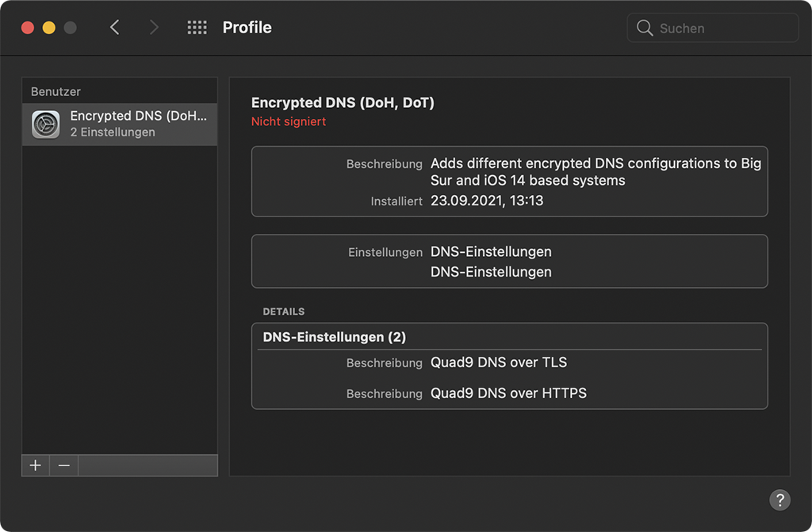The width and height of the screenshot is (812, 532).
Task: Click the yellow minimize window button
Action: click(x=49, y=28)
